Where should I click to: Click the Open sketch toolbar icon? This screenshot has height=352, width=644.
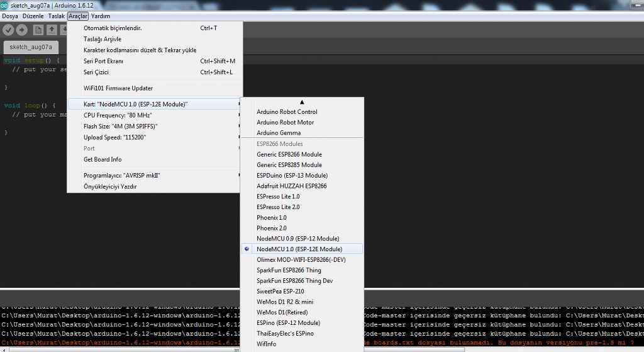point(52,30)
